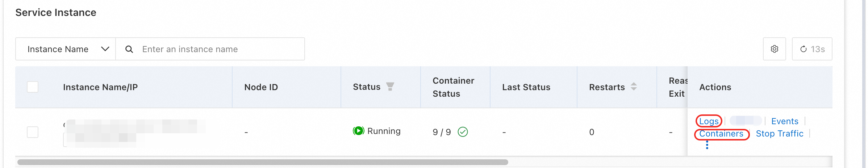Click the green Running status icon
Screen dimensions: 868x168
[x=358, y=131]
